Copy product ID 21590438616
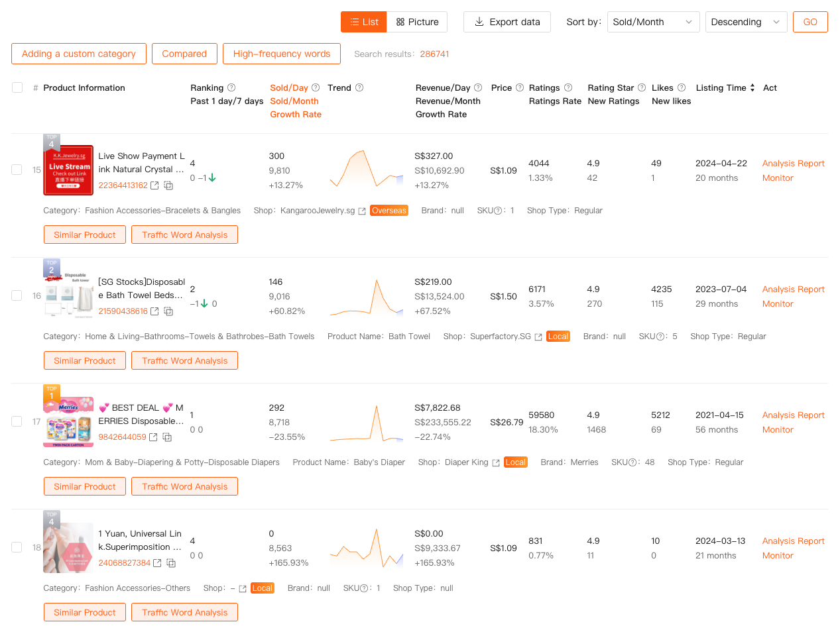The width and height of the screenshot is (840, 630). [x=168, y=311]
